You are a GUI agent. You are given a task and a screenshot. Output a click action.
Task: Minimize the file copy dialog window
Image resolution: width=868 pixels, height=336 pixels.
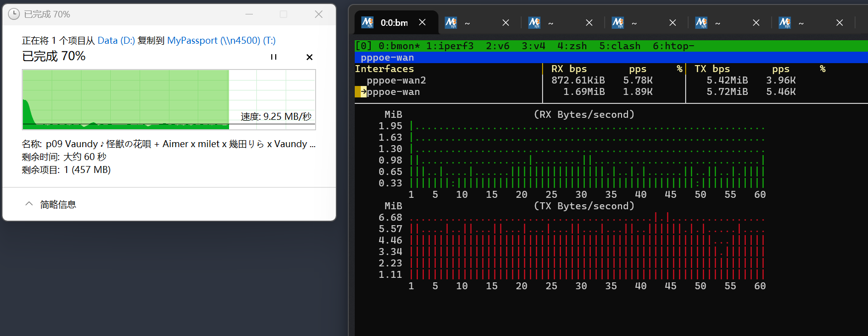249,14
